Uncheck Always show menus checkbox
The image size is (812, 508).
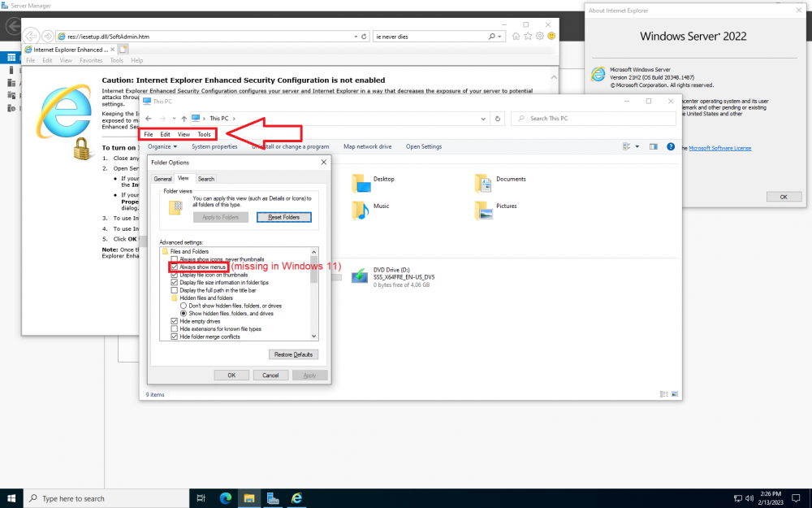(175, 267)
